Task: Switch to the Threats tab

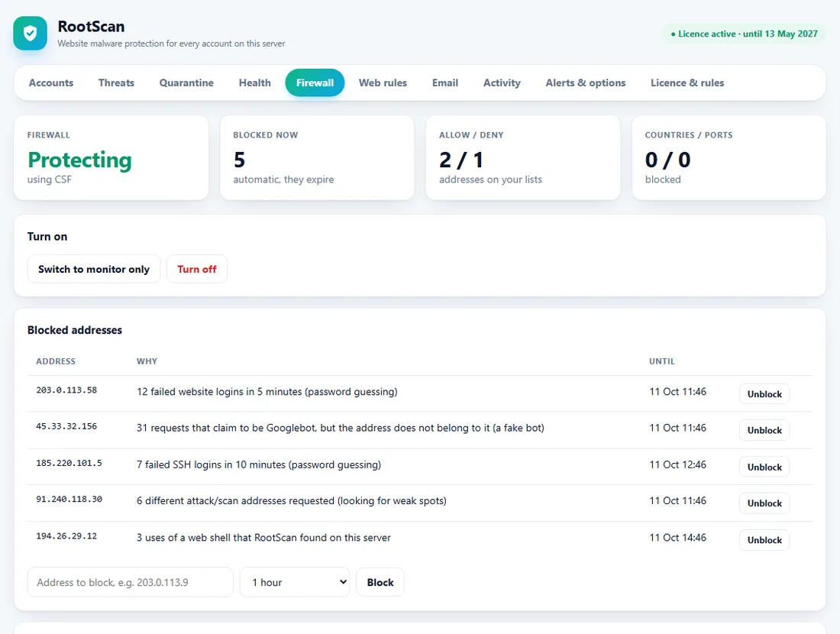Action: (x=116, y=83)
